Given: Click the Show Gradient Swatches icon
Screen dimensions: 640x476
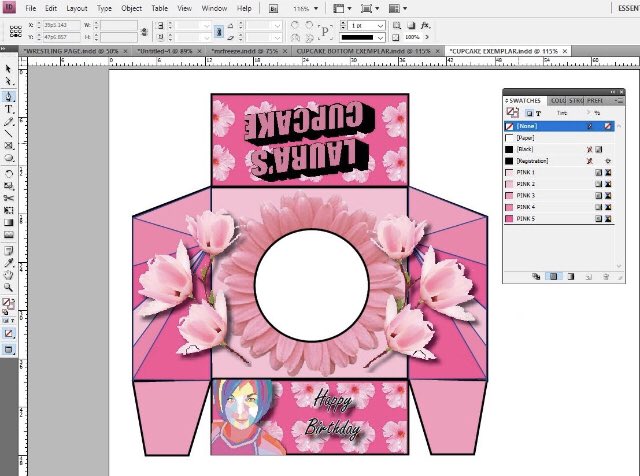Looking at the screenshot, I should coord(571,277).
